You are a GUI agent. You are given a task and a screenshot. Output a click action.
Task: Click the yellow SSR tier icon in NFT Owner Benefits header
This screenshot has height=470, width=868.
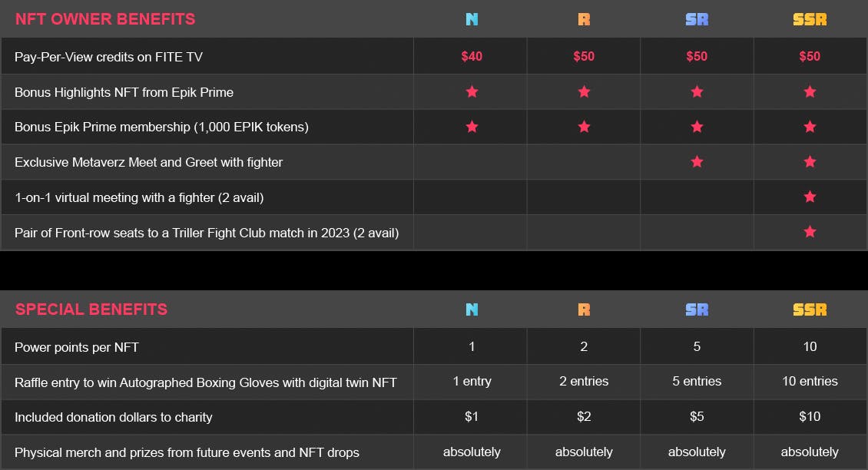pos(810,19)
